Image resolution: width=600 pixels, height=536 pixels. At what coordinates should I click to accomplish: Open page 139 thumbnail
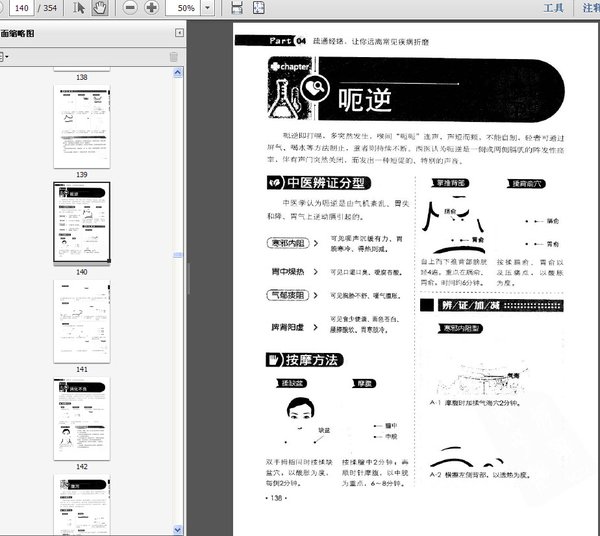(x=82, y=127)
